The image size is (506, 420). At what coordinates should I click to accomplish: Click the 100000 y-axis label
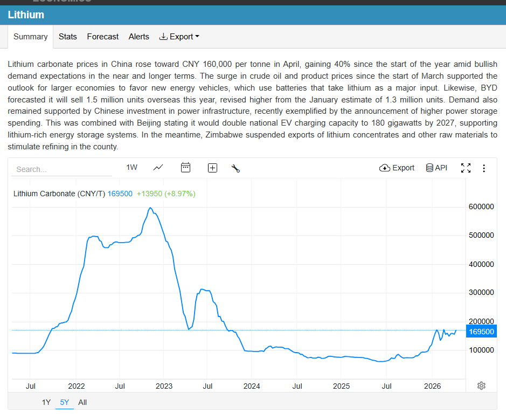pos(481,350)
